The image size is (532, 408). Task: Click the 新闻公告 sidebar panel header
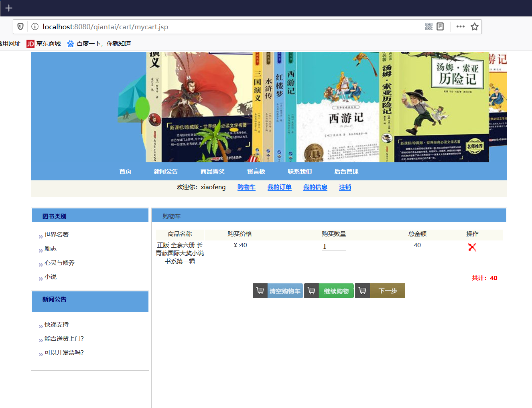coord(90,301)
